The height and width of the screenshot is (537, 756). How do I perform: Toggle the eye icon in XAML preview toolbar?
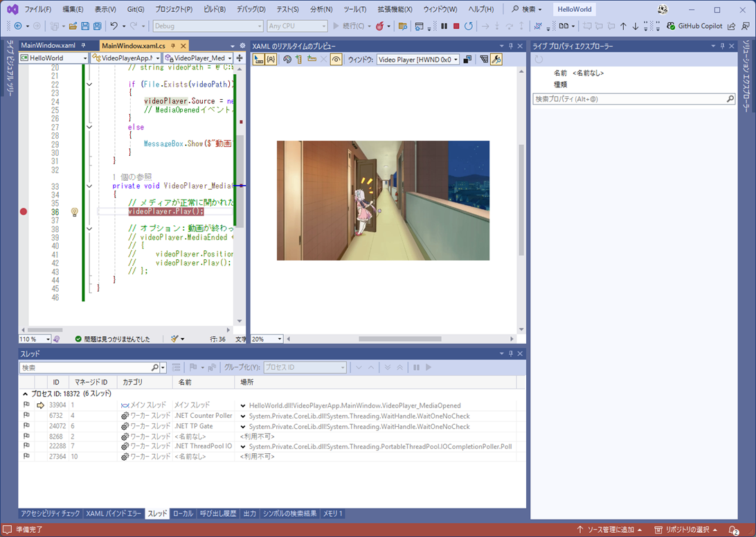click(x=336, y=60)
